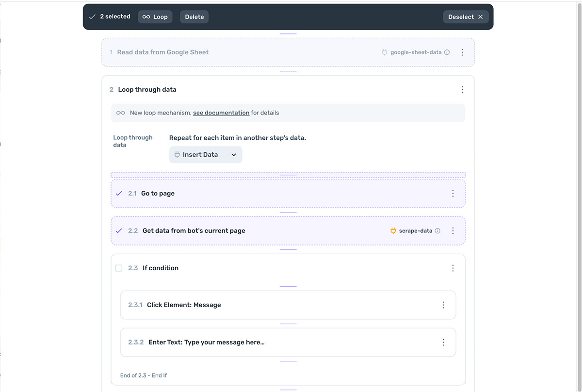Image resolution: width=582 pixels, height=392 pixels.
Task: Open the see documentation link
Action: [221, 113]
